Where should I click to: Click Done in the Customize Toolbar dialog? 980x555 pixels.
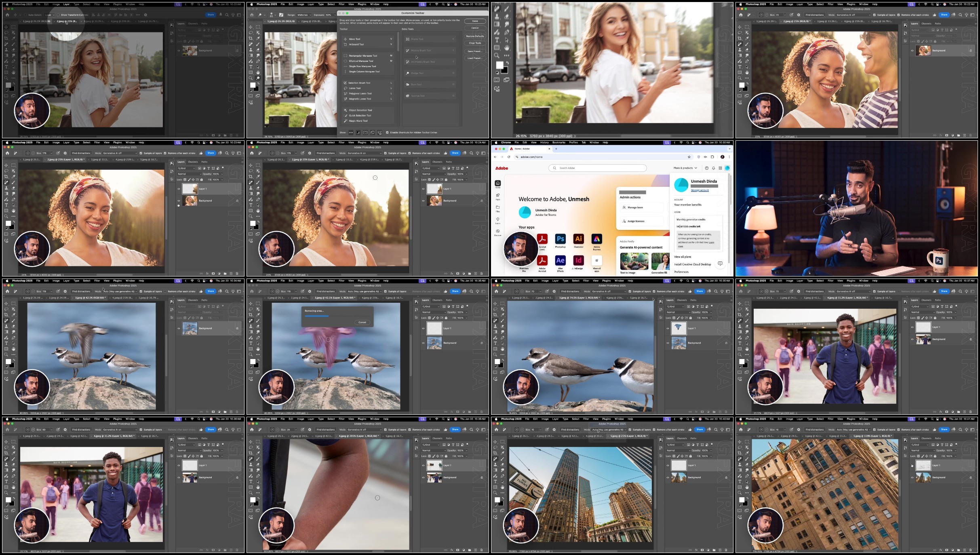[x=475, y=21]
